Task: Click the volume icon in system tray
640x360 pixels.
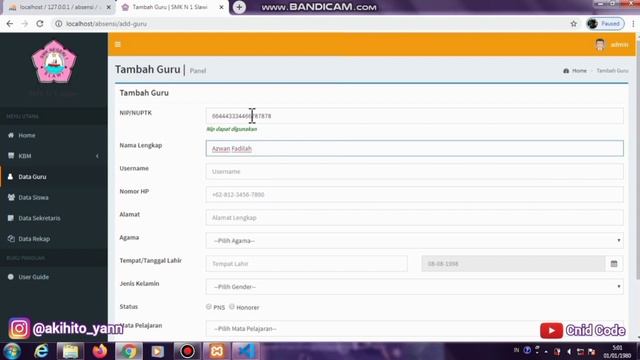Action: [569, 351]
